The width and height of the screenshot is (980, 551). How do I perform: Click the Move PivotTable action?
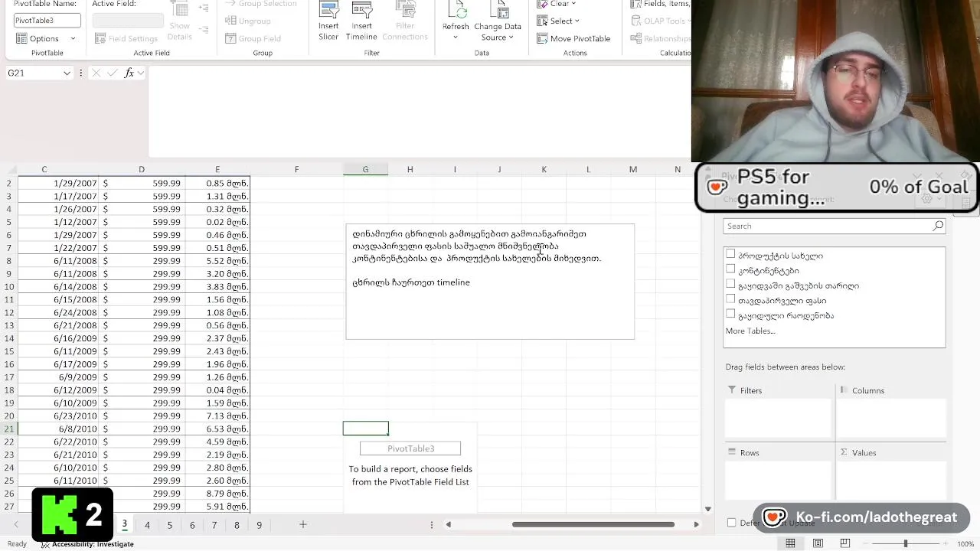573,38
